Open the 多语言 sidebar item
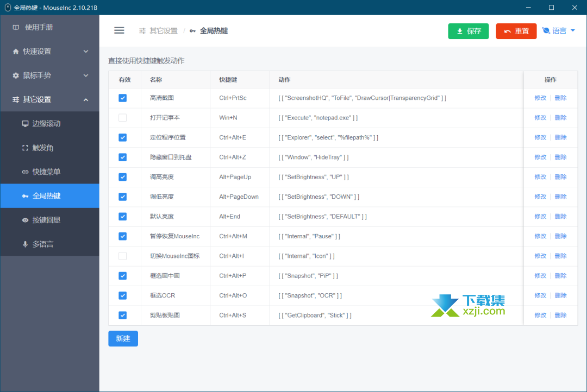Viewport: 587px width, 392px height. [x=50, y=244]
